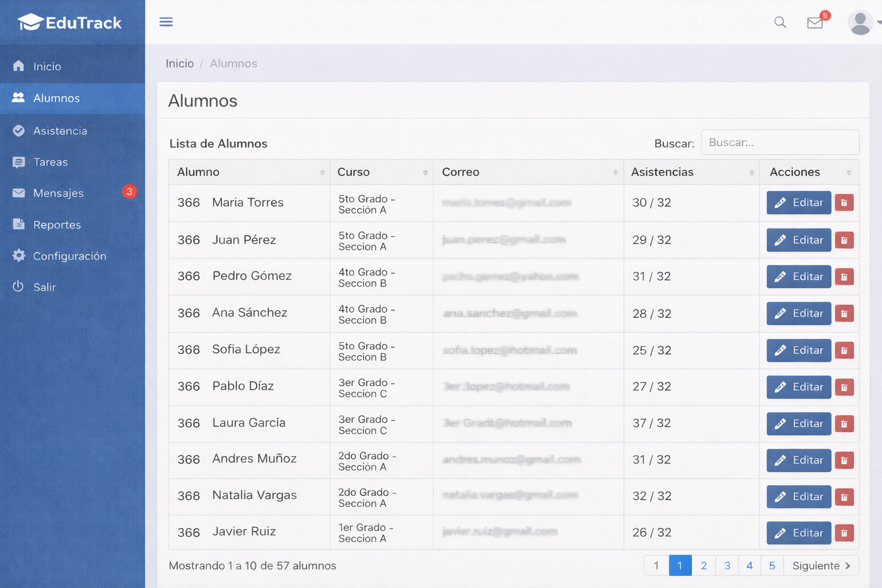Open Configuración from the sidebar
Viewport: 882px width, 588px height.
[x=69, y=256]
